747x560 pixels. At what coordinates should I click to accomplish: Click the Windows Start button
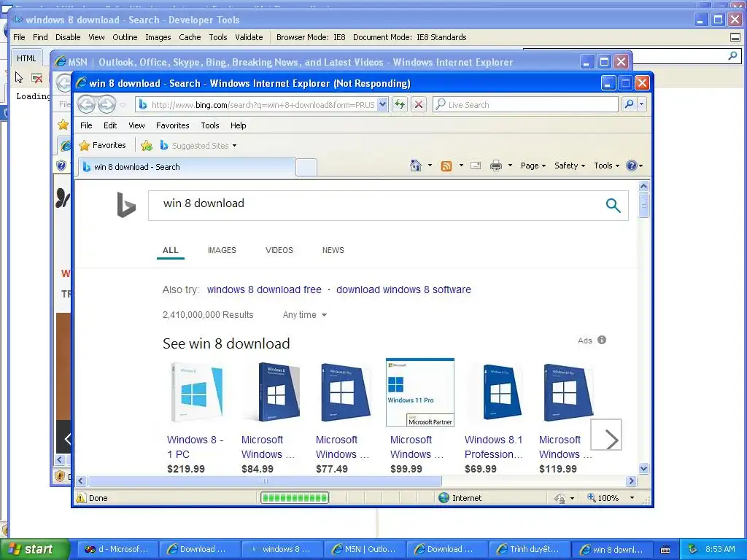(34, 549)
